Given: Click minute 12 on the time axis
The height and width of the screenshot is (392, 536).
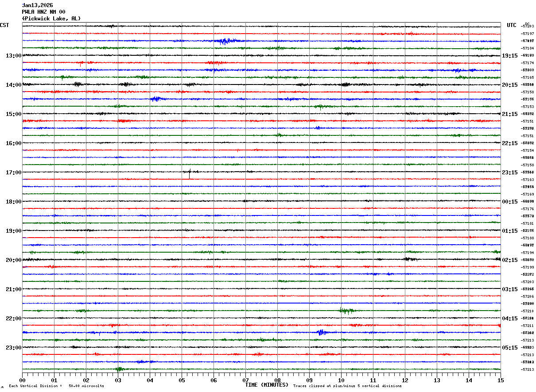Looking at the screenshot, I should pyautogui.click(x=405, y=380).
